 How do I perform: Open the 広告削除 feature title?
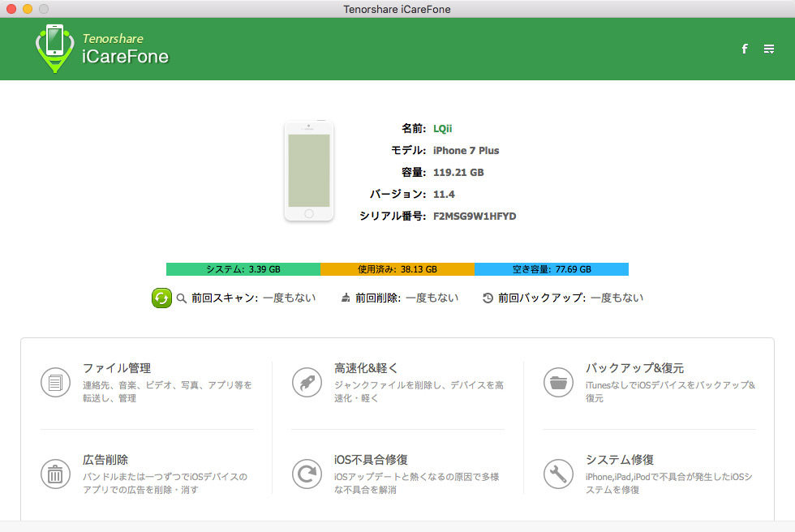[x=105, y=460]
